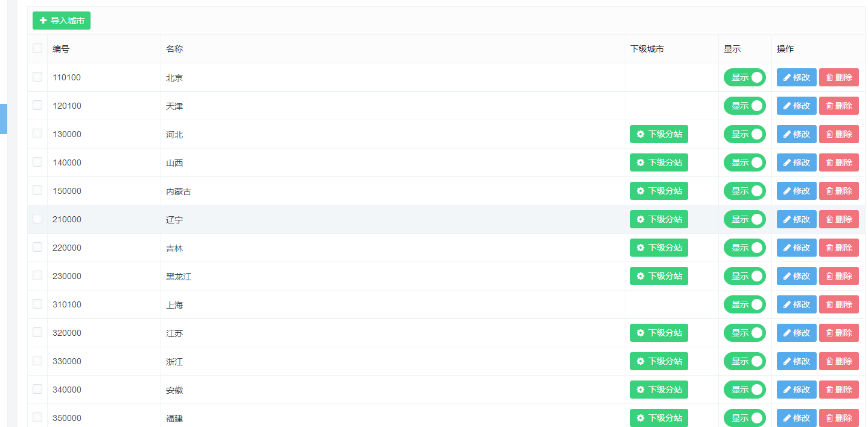The image size is (868, 427).
Task: Remove 安徽 using its 删除 button
Action: coord(838,390)
